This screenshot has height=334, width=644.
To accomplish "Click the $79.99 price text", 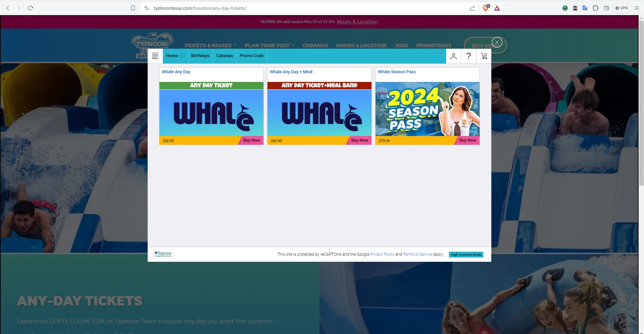I will coord(385,141).
